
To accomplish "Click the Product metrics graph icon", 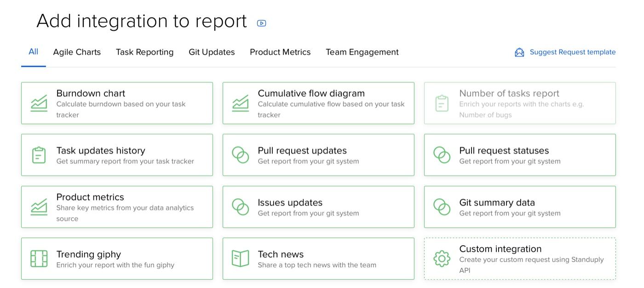I will pos(39,207).
